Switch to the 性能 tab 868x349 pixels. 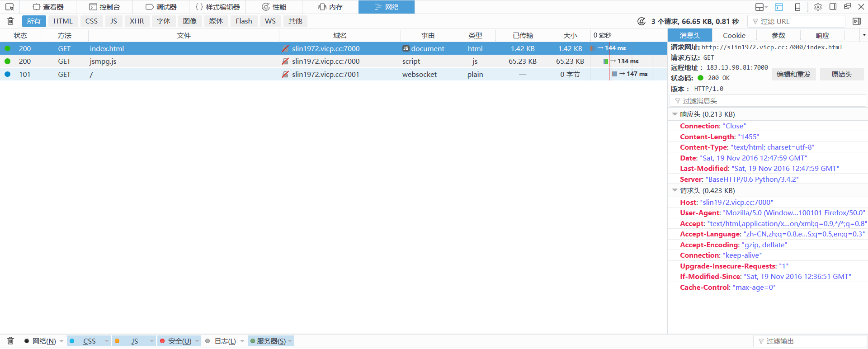[274, 7]
